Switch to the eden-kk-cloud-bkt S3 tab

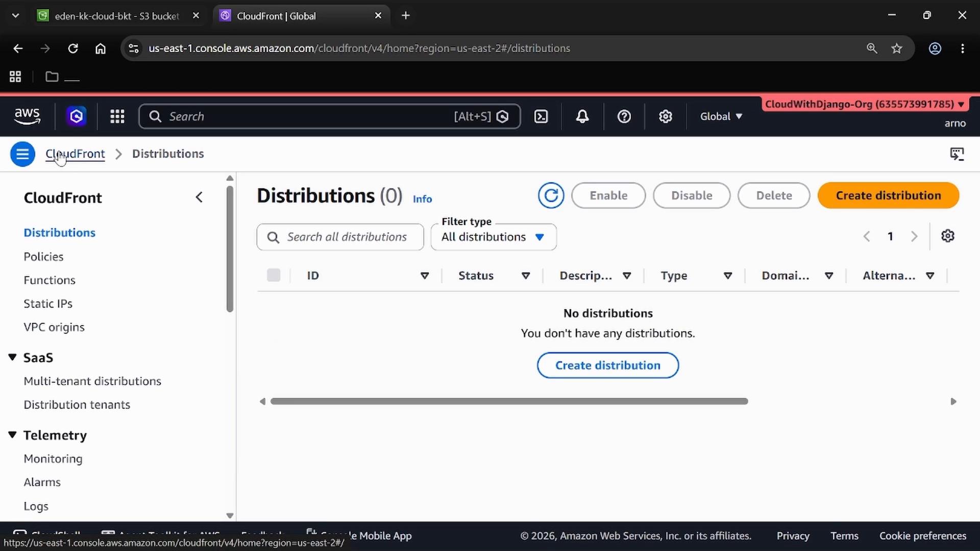tap(117, 16)
